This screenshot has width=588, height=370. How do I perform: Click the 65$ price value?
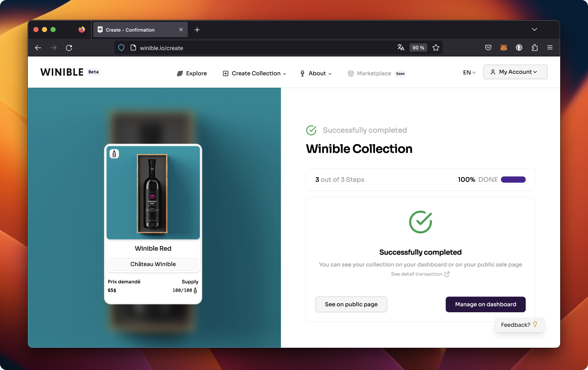(112, 290)
